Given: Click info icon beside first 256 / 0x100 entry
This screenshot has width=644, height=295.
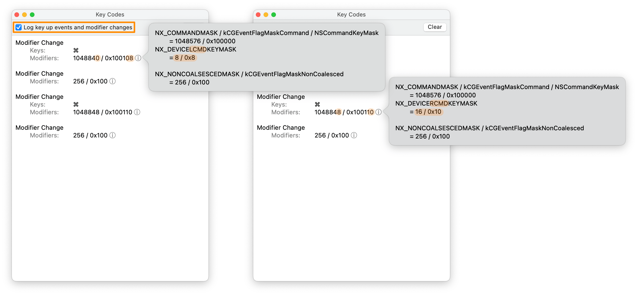Looking at the screenshot, I should [x=112, y=81].
